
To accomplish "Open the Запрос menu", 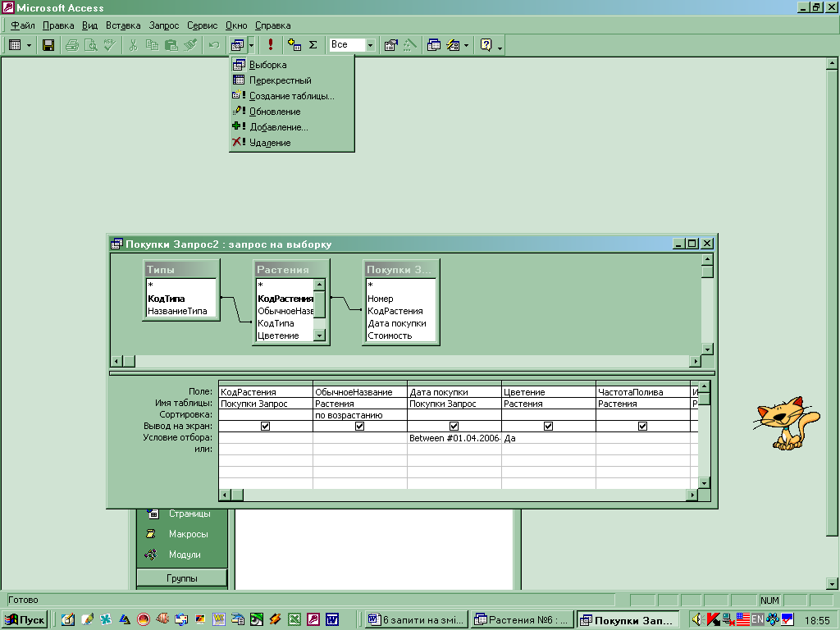I will point(163,25).
